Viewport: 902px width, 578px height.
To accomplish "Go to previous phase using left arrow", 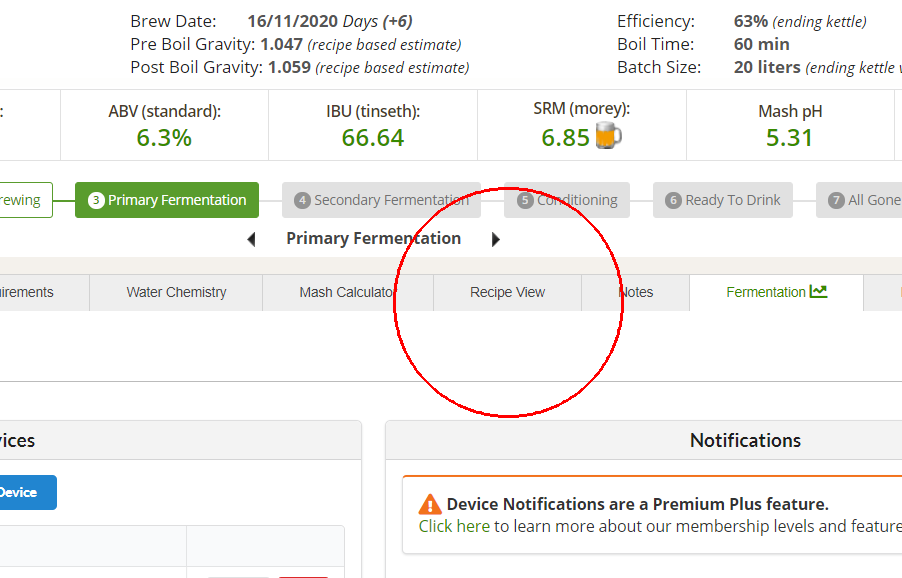I will tap(251, 239).
